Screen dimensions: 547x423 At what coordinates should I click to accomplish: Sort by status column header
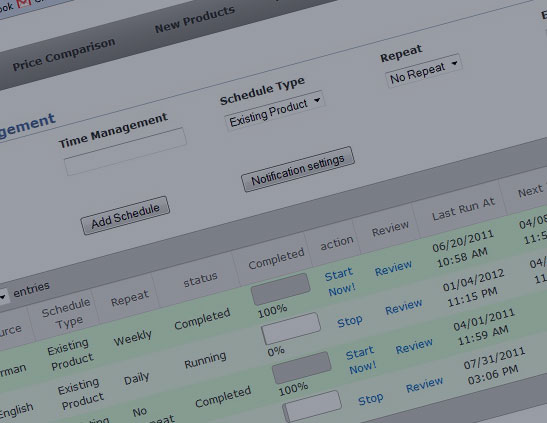[200, 279]
